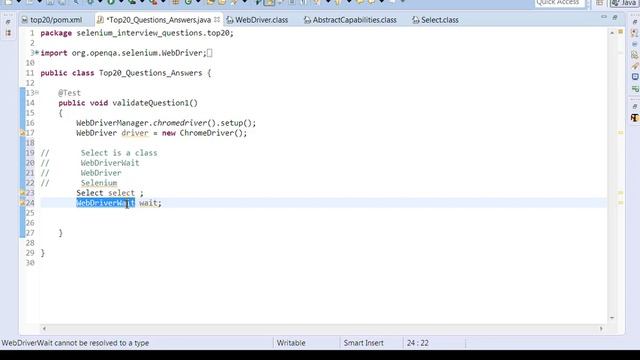Viewport: 640px width, 360px height.
Task: Click the vertical scrollbar up arrow
Action: coord(612,32)
